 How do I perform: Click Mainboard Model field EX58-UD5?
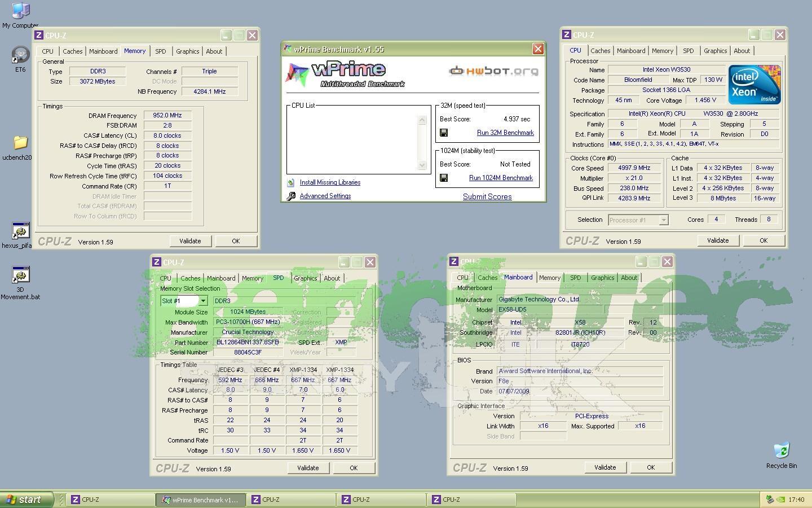[x=550, y=310]
